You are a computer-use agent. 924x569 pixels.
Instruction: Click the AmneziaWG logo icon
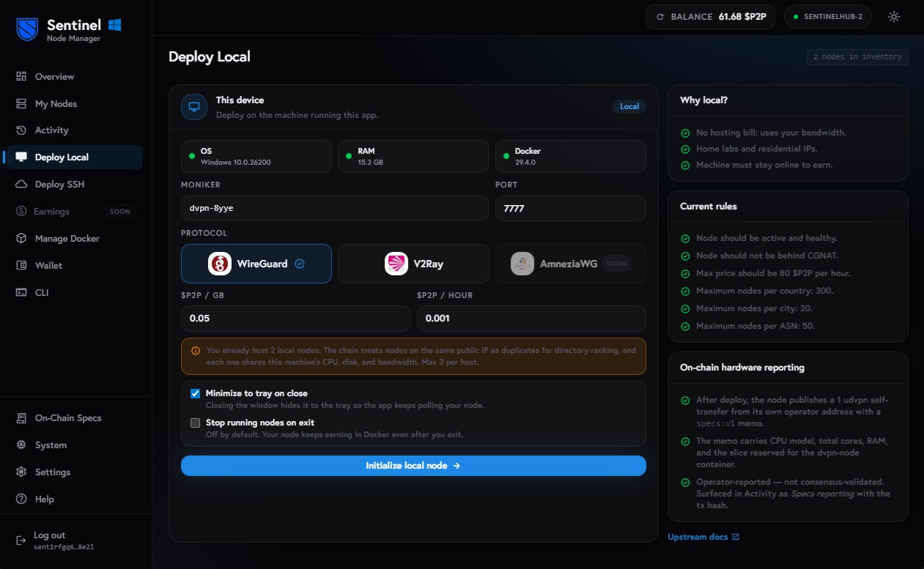522,264
